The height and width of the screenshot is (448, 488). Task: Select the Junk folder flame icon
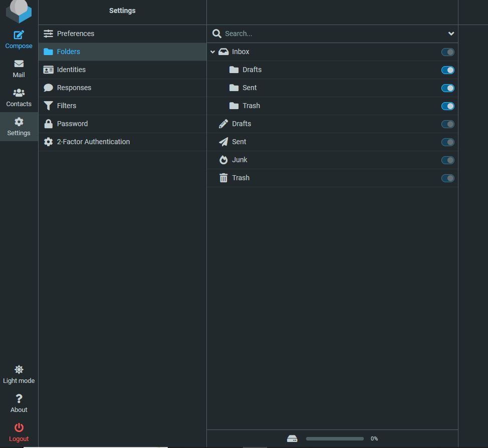pyautogui.click(x=223, y=160)
